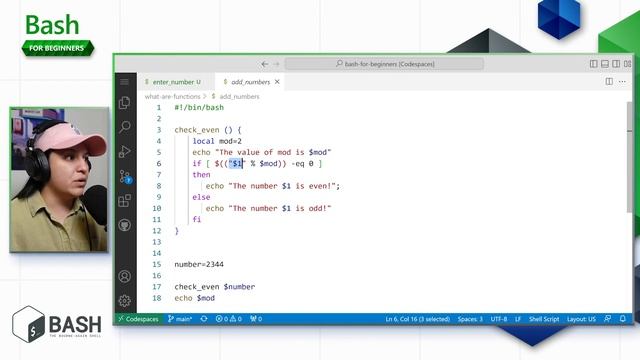Open the Source Control view
Image resolution: width=640 pixels, height=360 pixels.
click(x=125, y=177)
